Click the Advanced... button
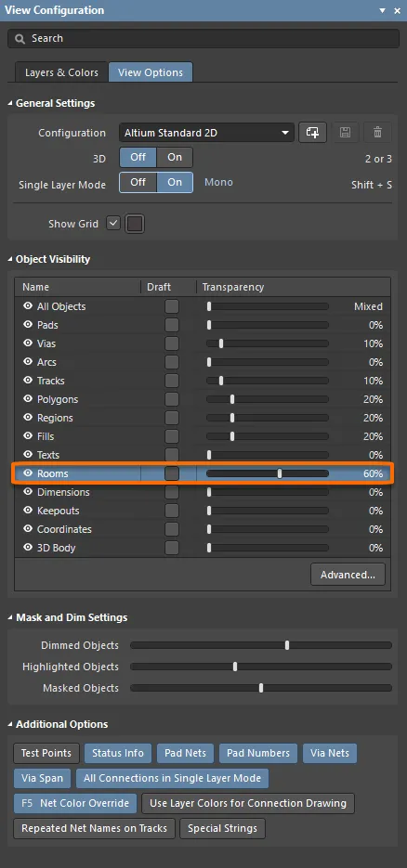 coord(348,575)
